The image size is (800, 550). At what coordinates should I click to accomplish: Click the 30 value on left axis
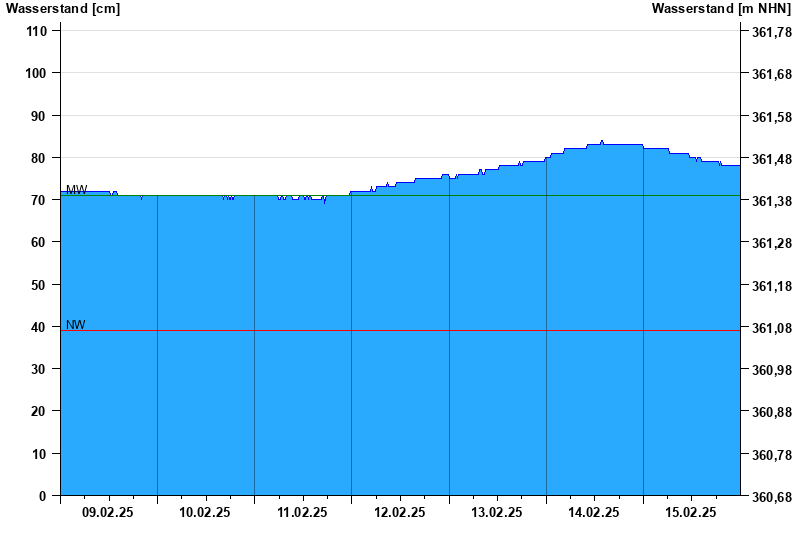pos(39,369)
